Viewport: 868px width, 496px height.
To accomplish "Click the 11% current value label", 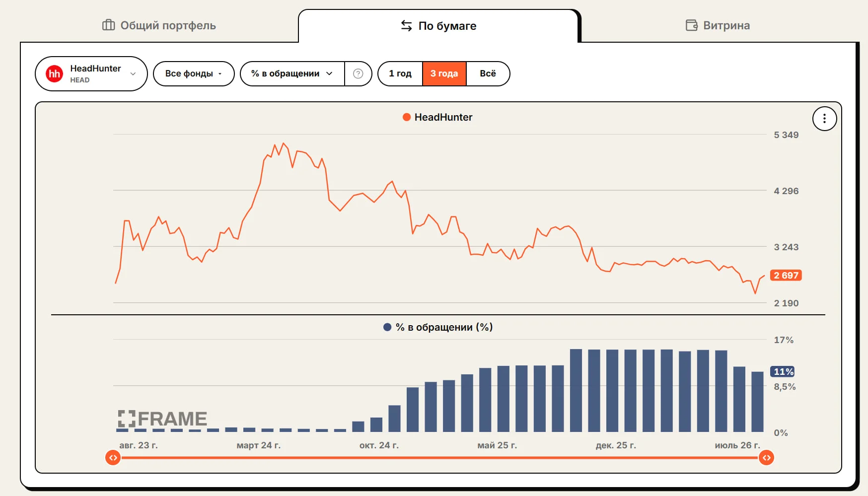I will click(783, 372).
